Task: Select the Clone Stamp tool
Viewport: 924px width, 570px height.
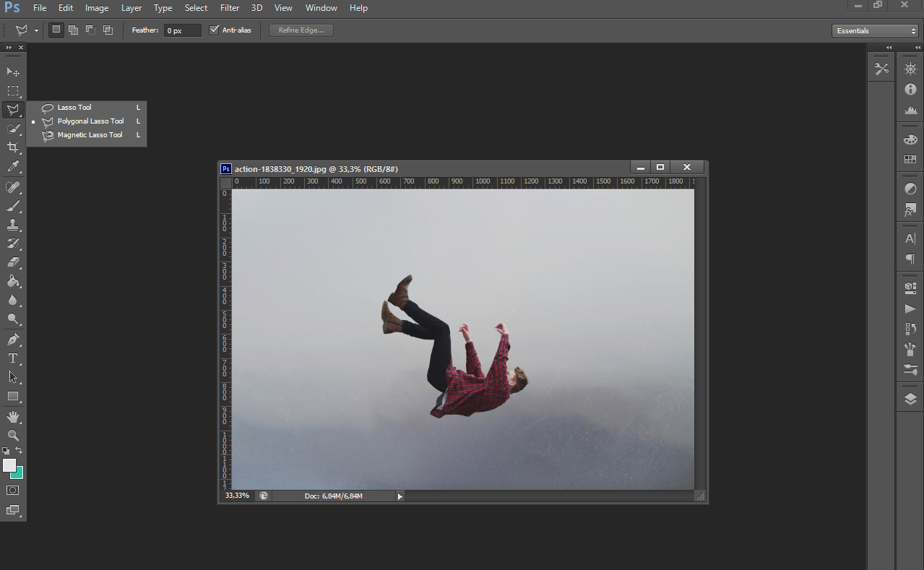Action: coord(13,225)
